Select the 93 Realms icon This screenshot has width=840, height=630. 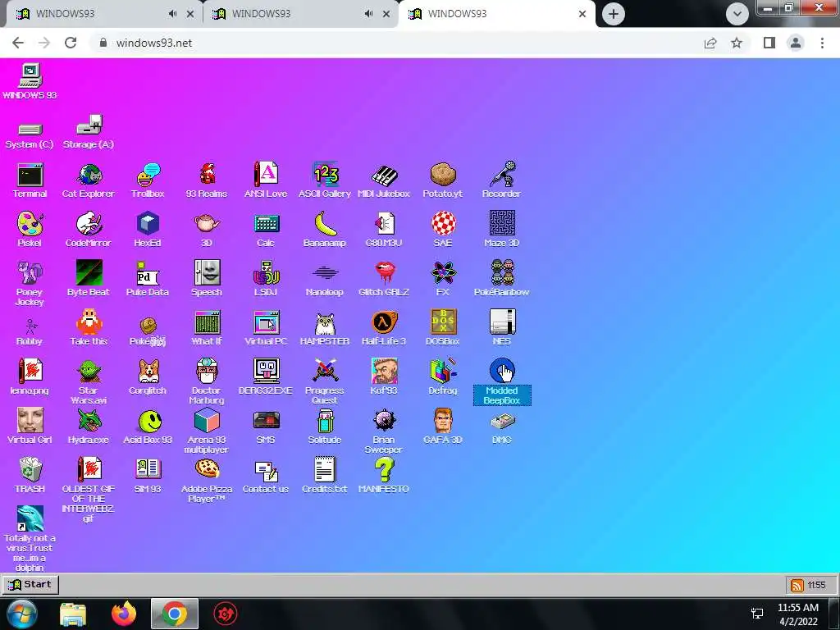click(207, 175)
